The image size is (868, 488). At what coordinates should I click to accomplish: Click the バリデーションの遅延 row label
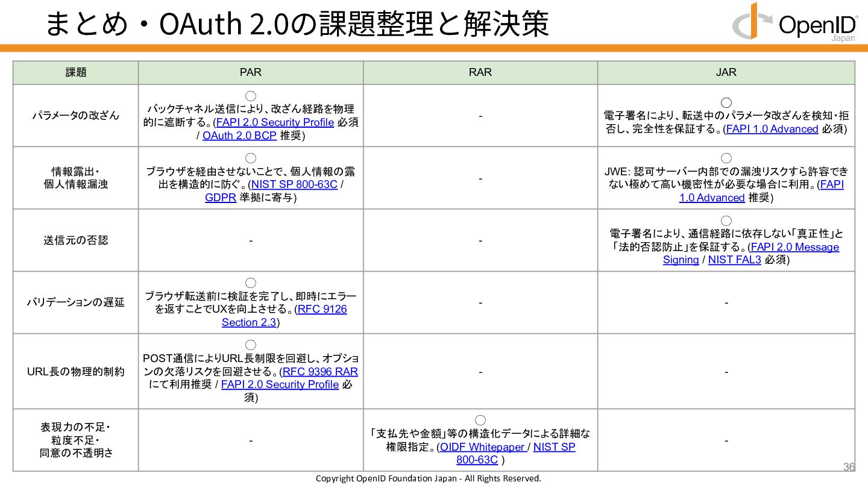coord(76,302)
